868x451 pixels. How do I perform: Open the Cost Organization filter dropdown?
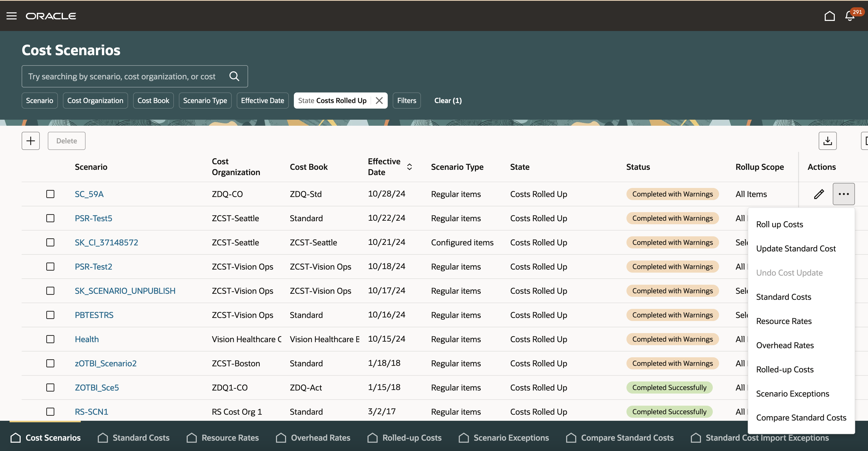(x=95, y=101)
